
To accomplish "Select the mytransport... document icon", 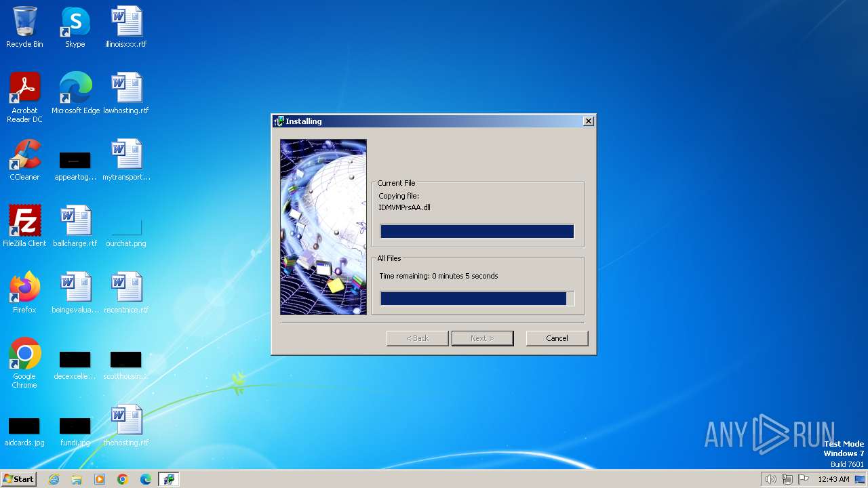I will [126, 160].
